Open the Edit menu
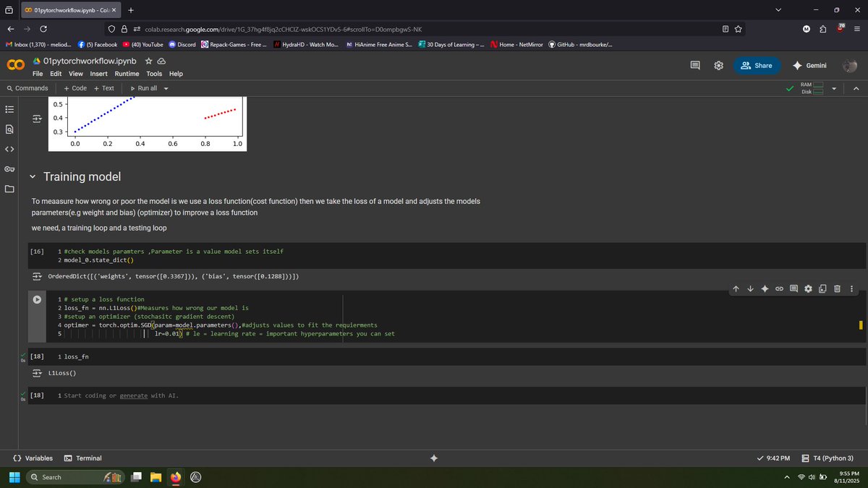868x488 pixels. (56, 74)
